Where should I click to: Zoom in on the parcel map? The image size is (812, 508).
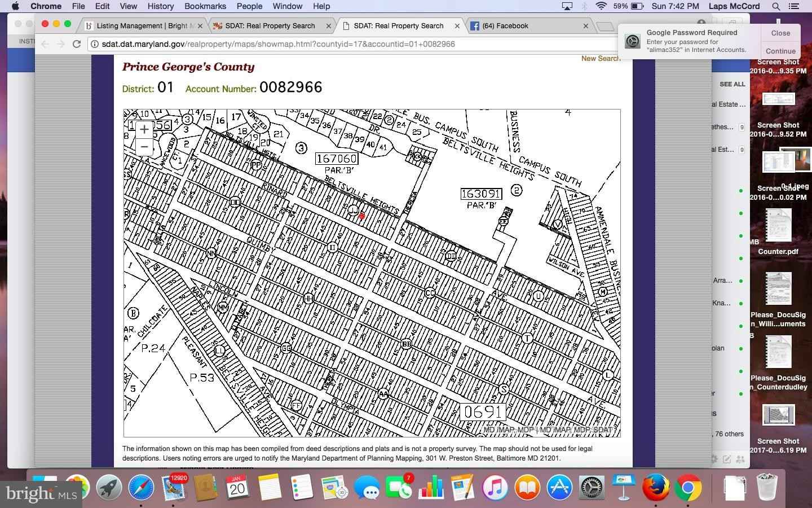tap(144, 129)
